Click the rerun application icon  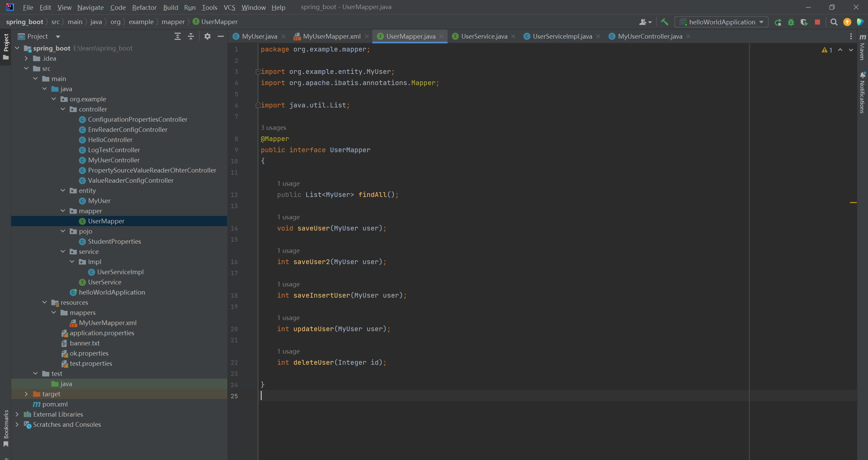(778, 22)
